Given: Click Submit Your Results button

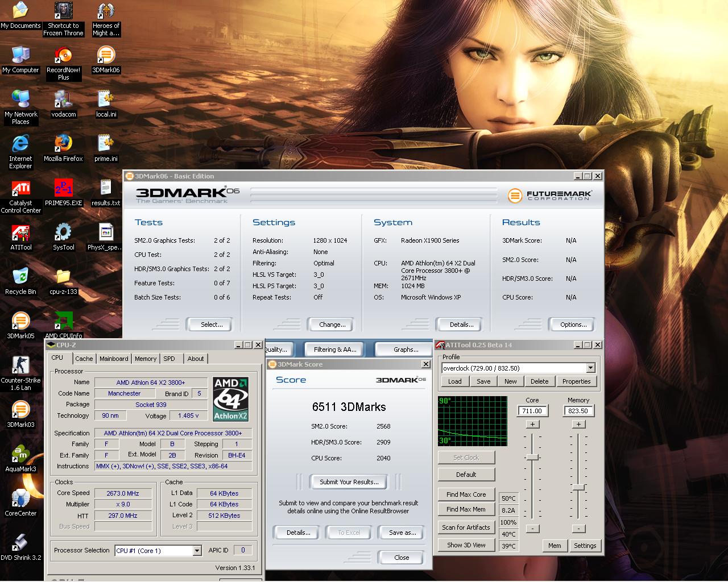Looking at the screenshot, I should (349, 482).
